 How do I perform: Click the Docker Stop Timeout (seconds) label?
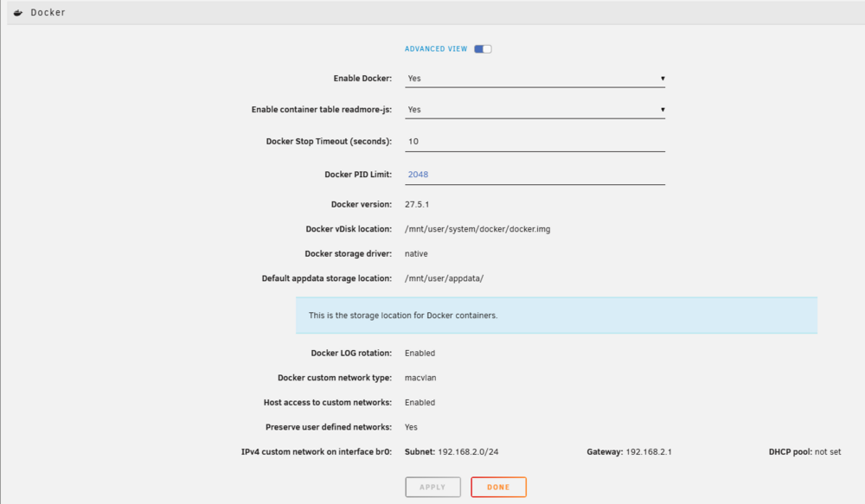pos(329,142)
